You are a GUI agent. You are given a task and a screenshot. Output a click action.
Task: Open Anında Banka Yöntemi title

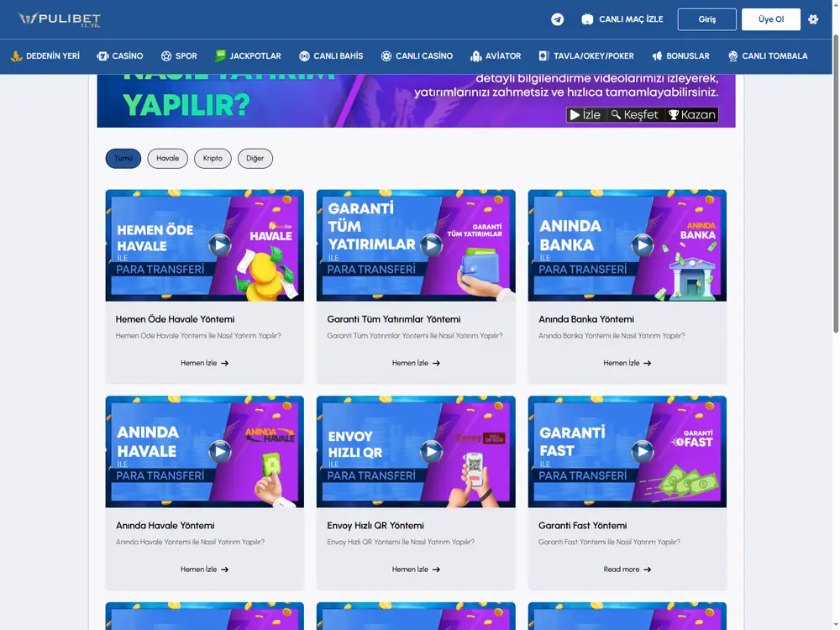586,319
